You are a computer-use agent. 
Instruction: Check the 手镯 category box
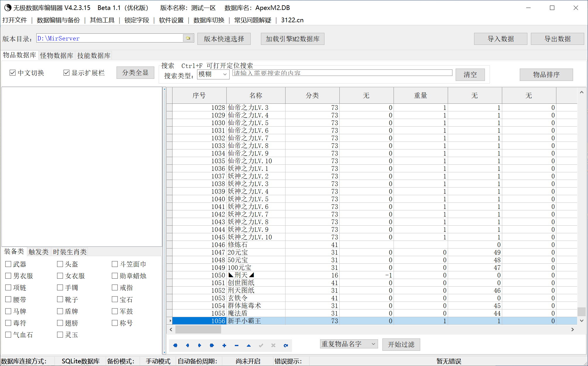(60, 287)
